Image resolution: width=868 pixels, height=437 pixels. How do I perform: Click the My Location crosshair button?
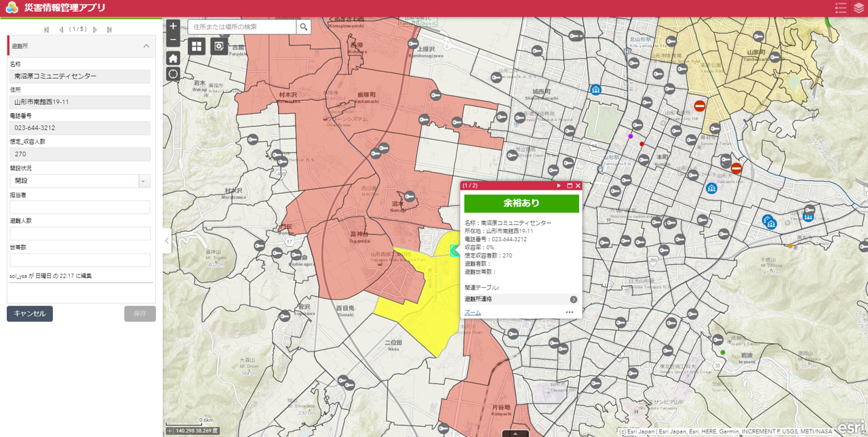pos(173,74)
